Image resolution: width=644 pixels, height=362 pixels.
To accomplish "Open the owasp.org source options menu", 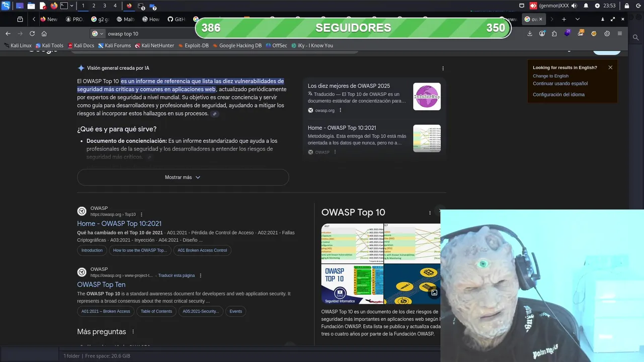I will 340,111.
